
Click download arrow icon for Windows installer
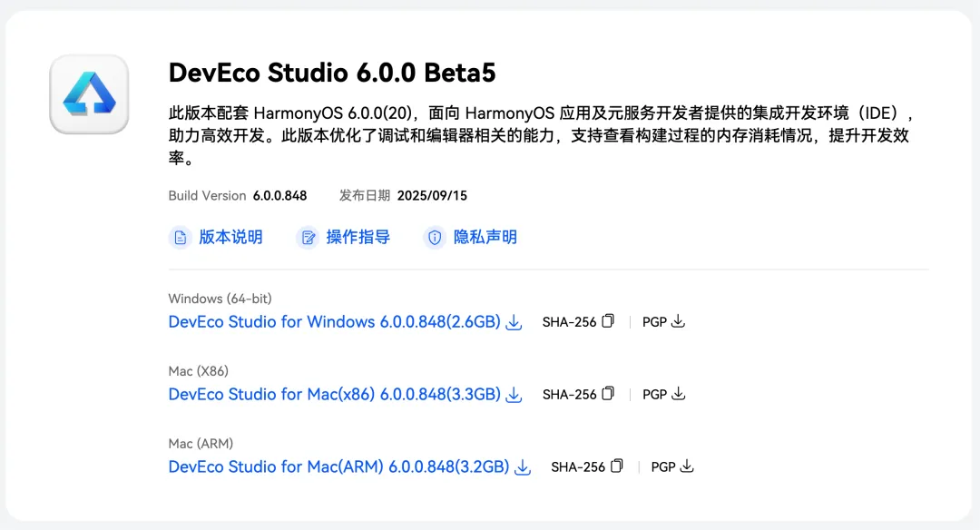(514, 322)
